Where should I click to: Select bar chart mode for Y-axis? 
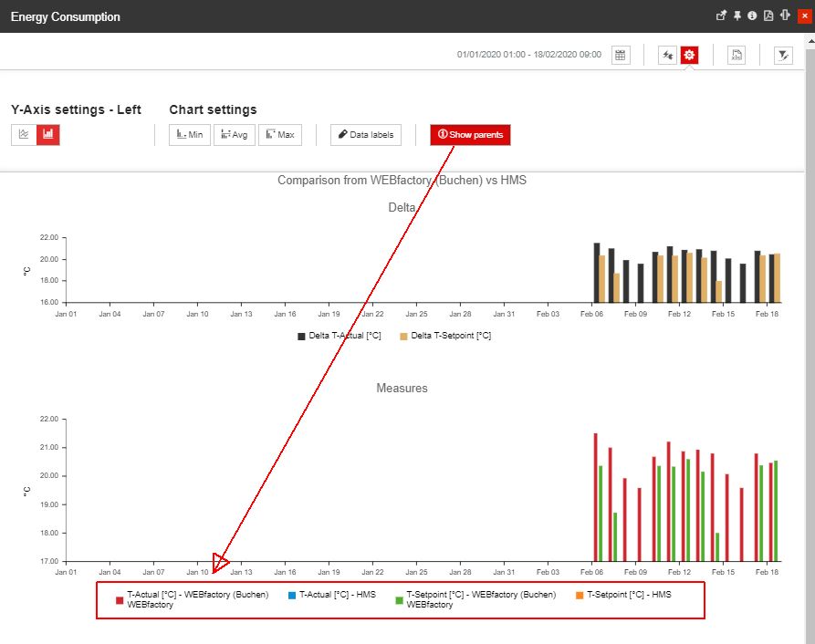(x=47, y=134)
